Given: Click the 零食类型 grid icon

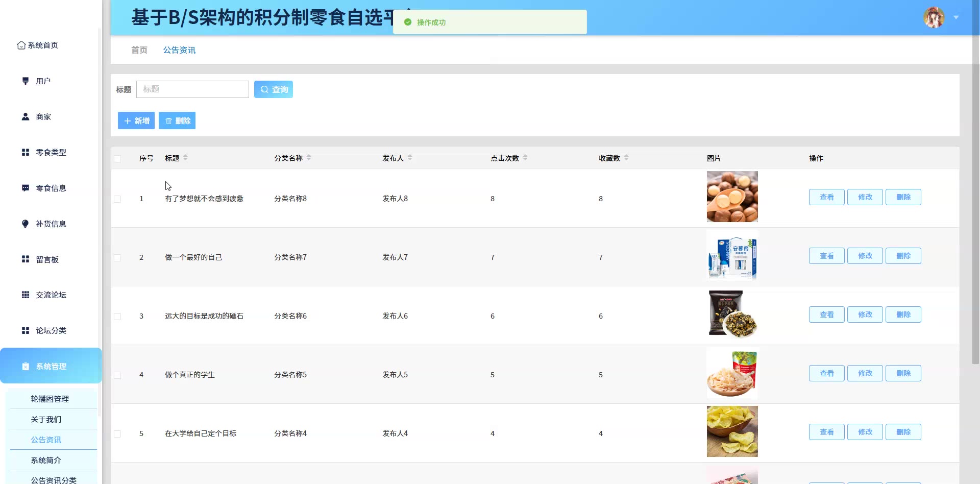Looking at the screenshot, I should 26,152.
